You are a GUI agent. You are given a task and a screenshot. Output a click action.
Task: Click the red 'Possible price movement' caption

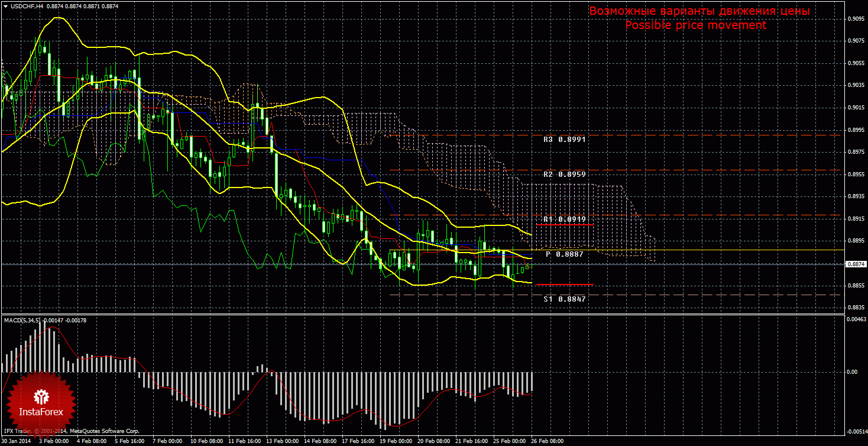pyautogui.click(x=695, y=25)
